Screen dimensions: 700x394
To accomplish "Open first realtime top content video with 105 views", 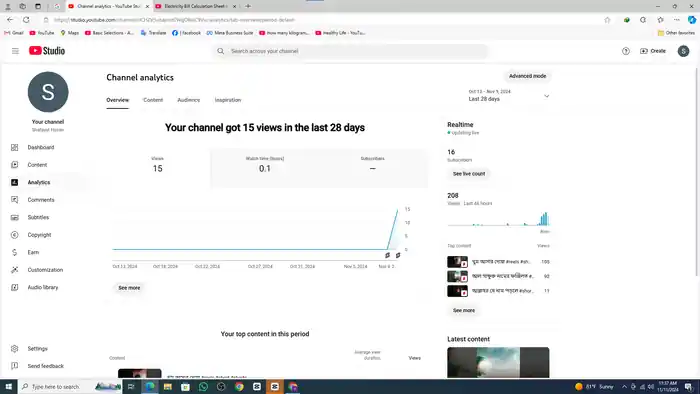I will [x=498, y=262].
